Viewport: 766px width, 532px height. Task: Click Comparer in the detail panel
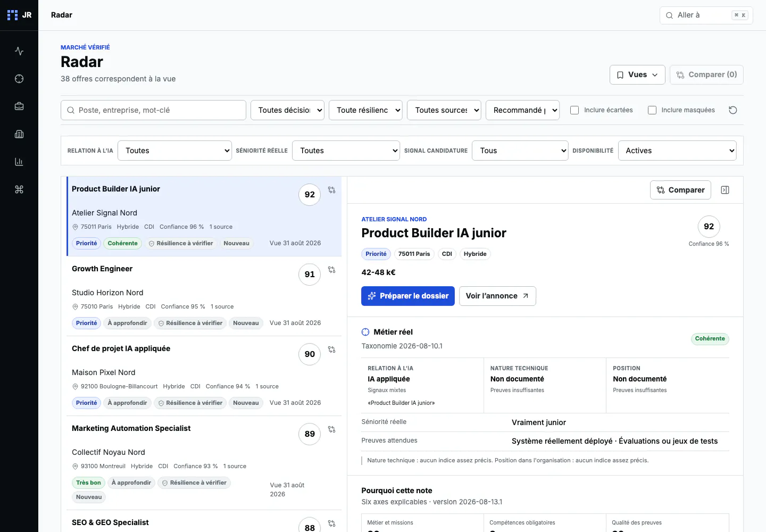680,190
